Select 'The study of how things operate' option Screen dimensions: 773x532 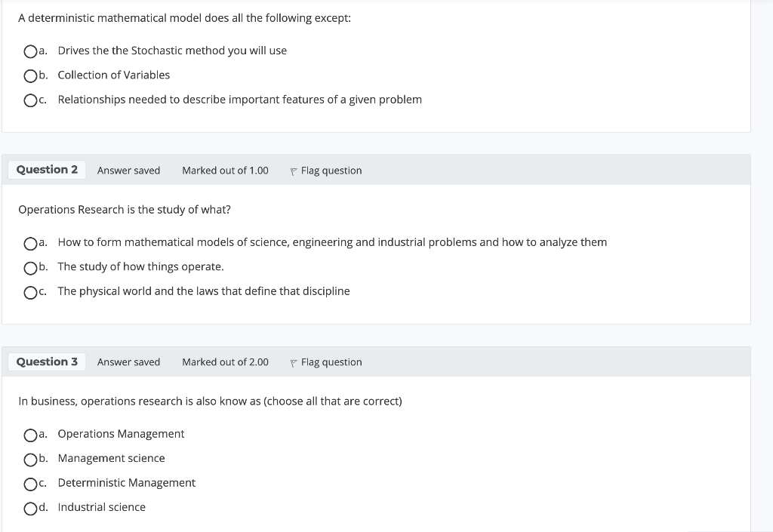pyautogui.click(x=30, y=267)
